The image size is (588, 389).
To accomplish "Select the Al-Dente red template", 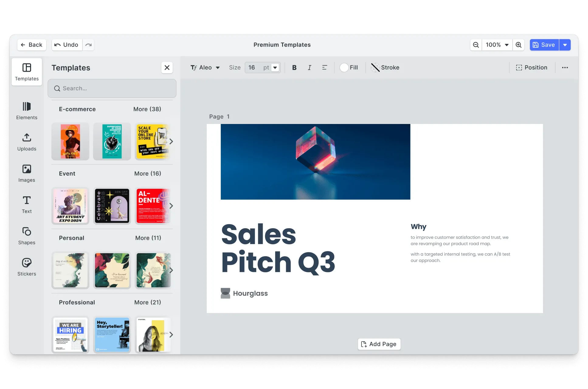I will (153, 206).
